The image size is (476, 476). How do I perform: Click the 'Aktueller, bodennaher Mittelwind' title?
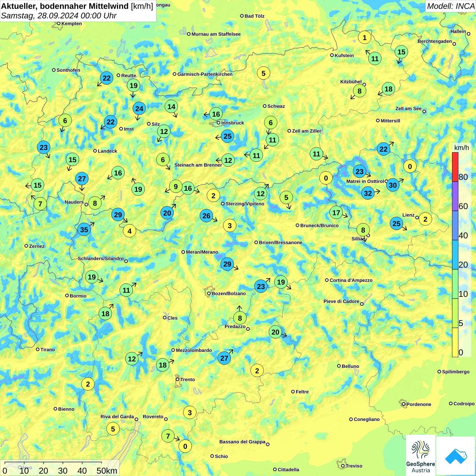65,6
